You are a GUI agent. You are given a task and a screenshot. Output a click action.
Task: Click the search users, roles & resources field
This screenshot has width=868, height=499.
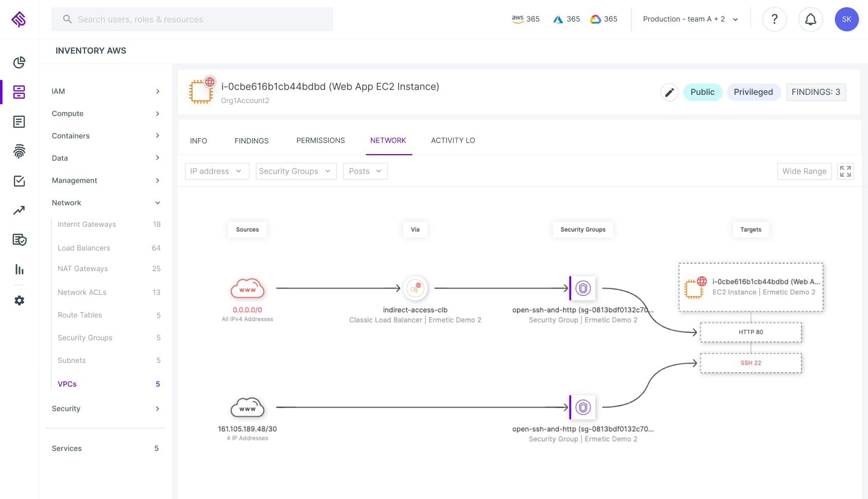192,20
